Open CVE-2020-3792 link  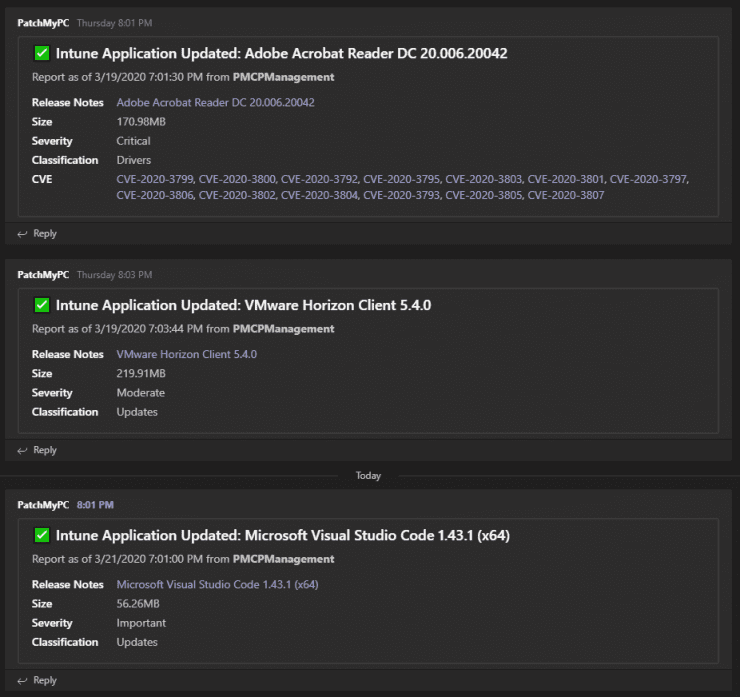point(319,179)
